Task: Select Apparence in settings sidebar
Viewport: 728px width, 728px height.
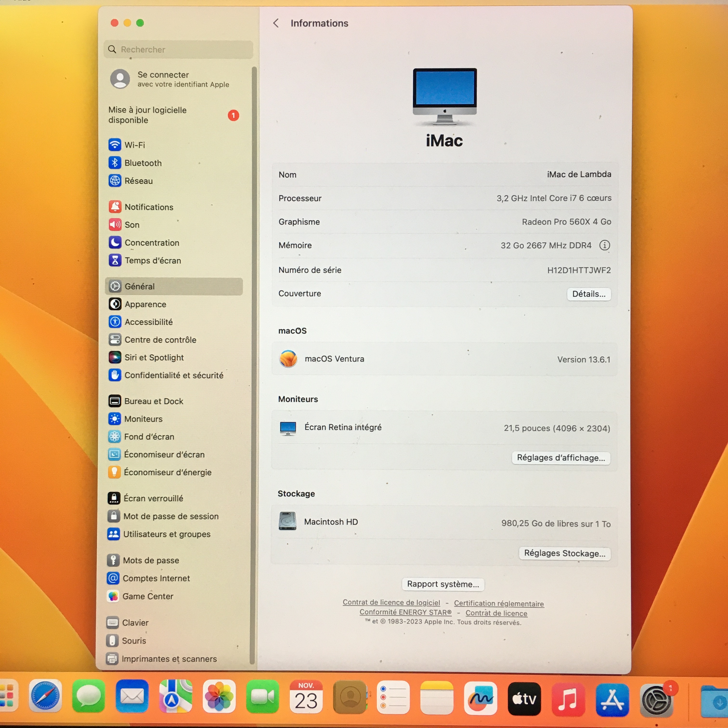Action: click(x=145, y=304)
